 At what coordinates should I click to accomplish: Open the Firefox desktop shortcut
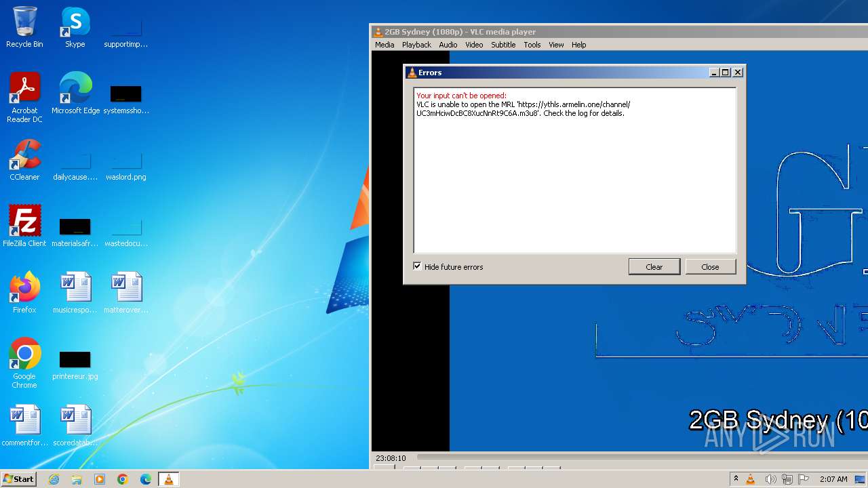coord(24,293)
